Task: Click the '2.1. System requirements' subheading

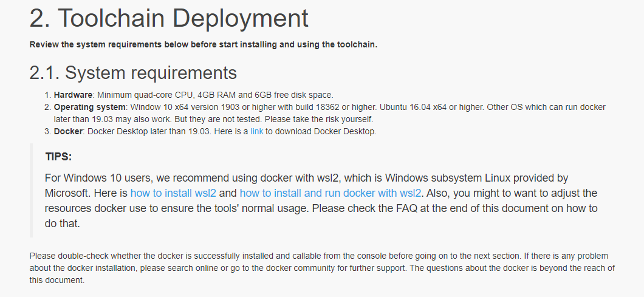Action: [x=133, y=73]
